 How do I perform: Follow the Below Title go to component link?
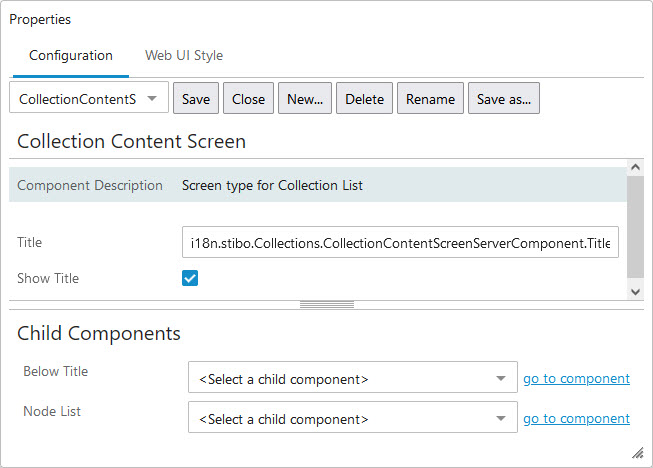point(576,378)
